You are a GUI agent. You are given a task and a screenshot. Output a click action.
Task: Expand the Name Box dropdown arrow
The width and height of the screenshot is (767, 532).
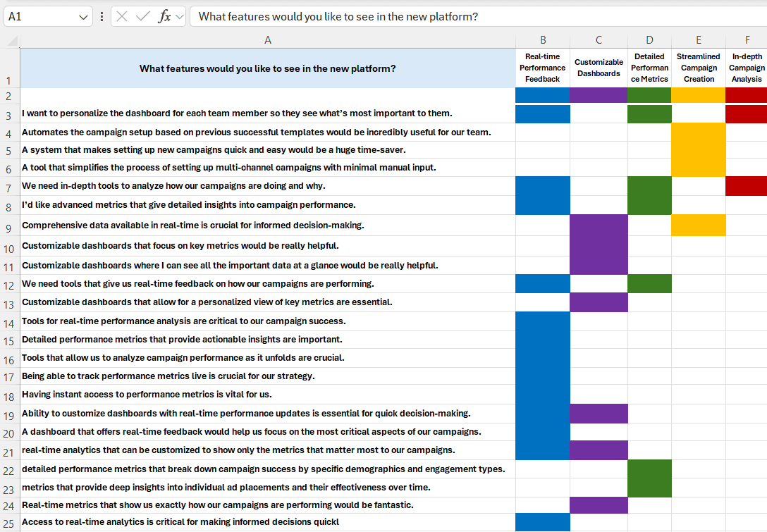coord(83,17)
